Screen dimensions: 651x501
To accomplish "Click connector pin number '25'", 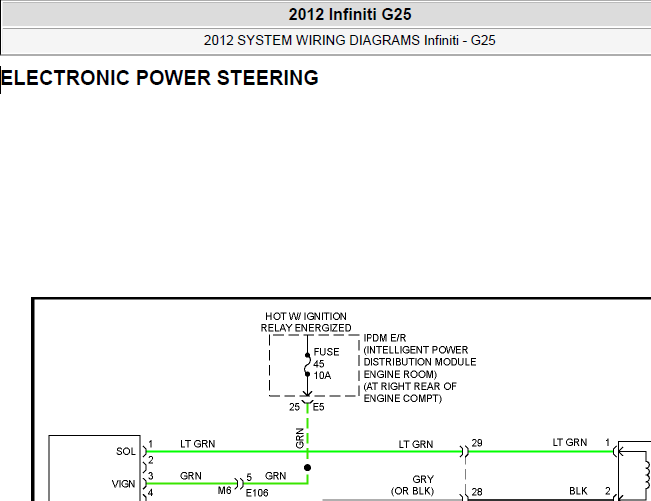I will point(294,407).
